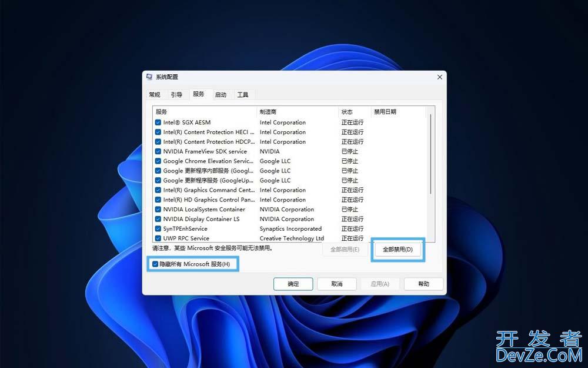Close the 系统配置 dialog
Image resolution: width=588 pixels, height=368 pixels.
pyautogui.click(x=439, y=77)
